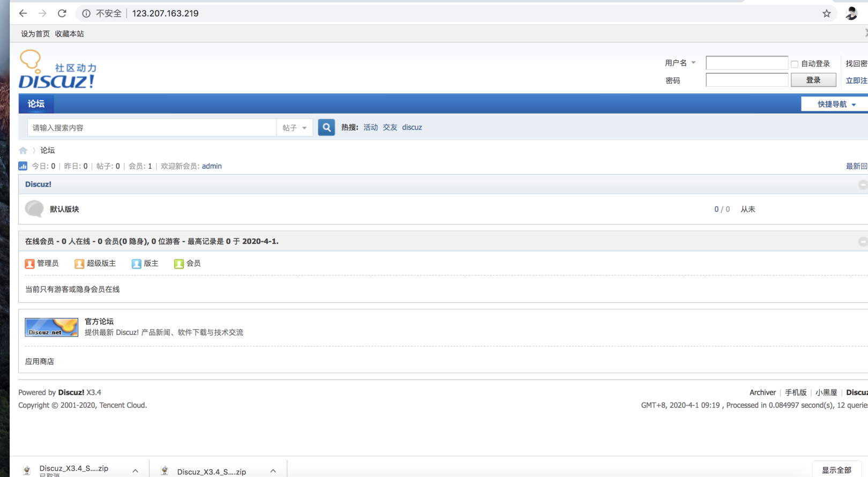The image size is (868, 477).
Task: Open the 应用商店 link
Action: [40, 362]
